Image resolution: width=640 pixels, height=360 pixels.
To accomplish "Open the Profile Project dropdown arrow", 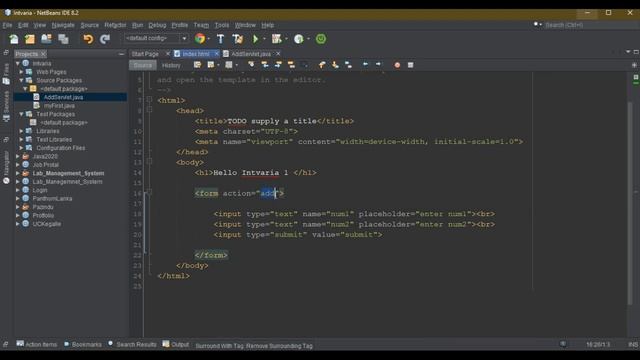I will tap(308, 39).
